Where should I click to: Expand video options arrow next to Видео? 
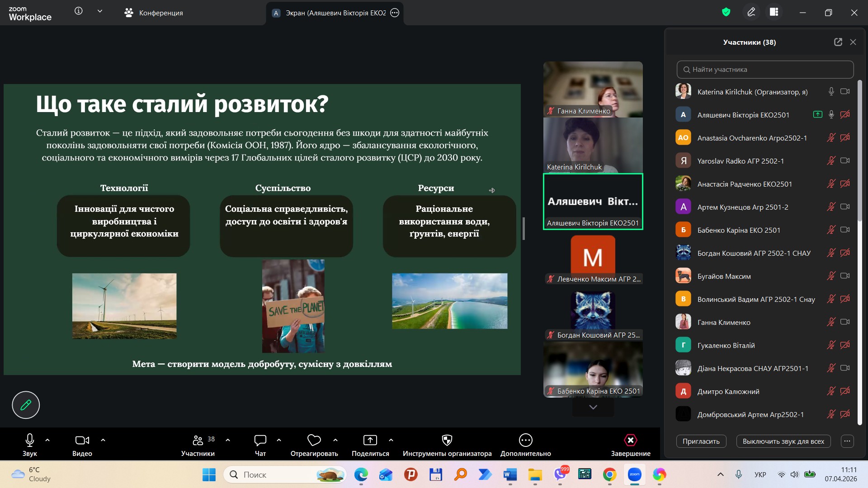coord(103,440)
